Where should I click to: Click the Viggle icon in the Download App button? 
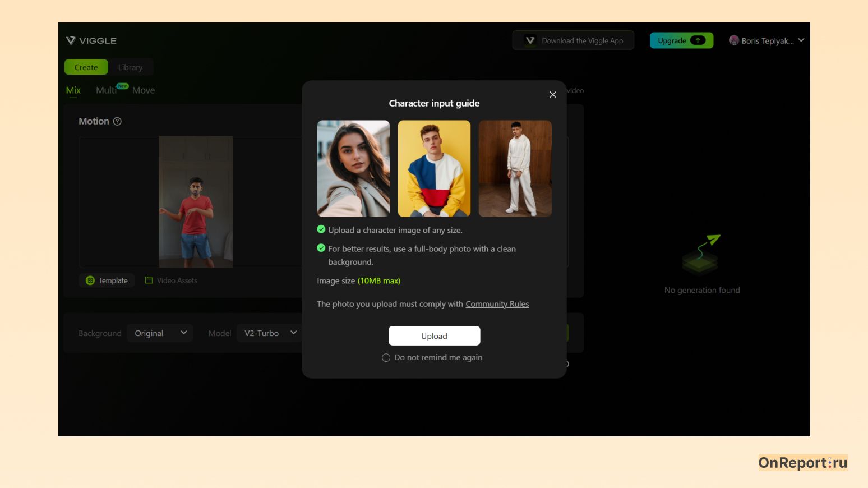(x=530, y=40)
